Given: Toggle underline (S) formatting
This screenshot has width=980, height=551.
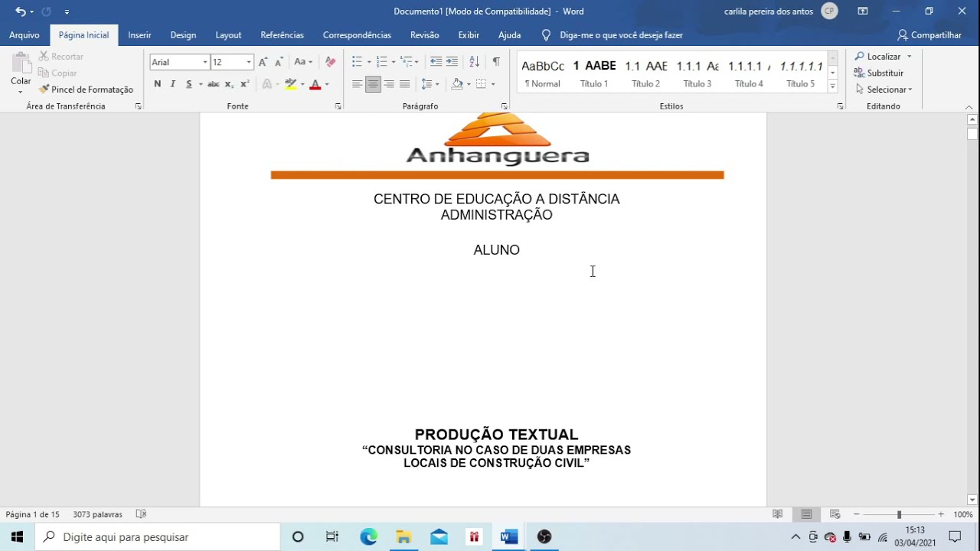Looking at the screenshot, I should 189,84.
